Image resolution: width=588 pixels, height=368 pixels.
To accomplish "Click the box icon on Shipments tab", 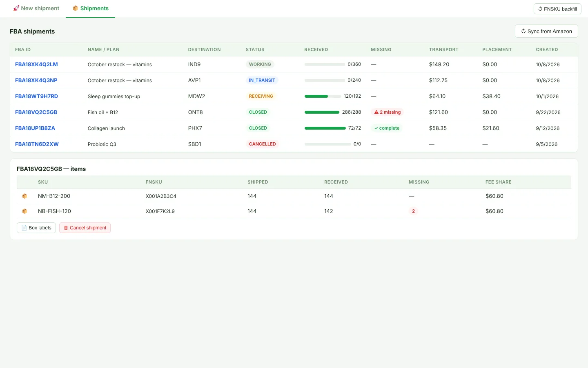I will pyautogui.click(x=76, y=8).
